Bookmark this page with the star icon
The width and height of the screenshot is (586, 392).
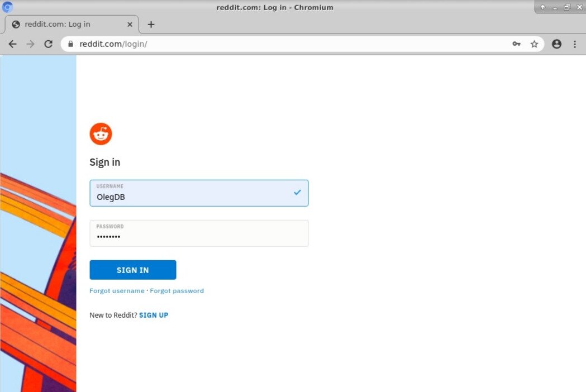535,44
